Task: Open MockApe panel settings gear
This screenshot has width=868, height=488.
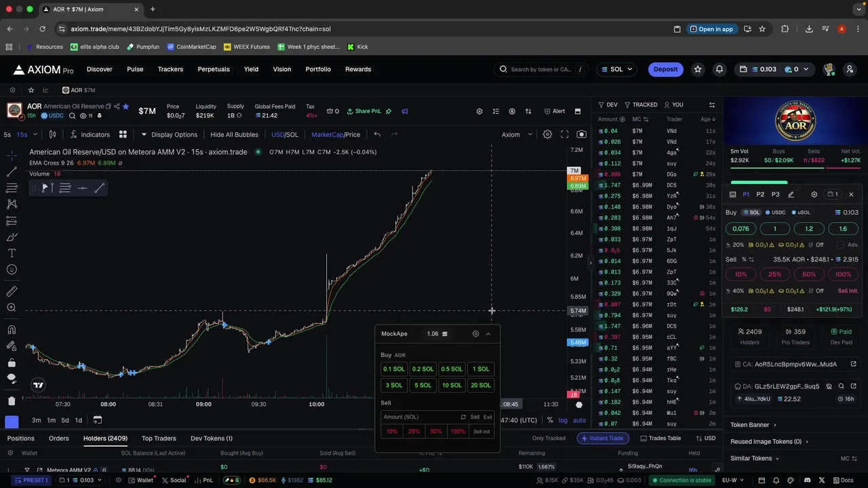Action: pyautogui.click(x=475, y=333)
